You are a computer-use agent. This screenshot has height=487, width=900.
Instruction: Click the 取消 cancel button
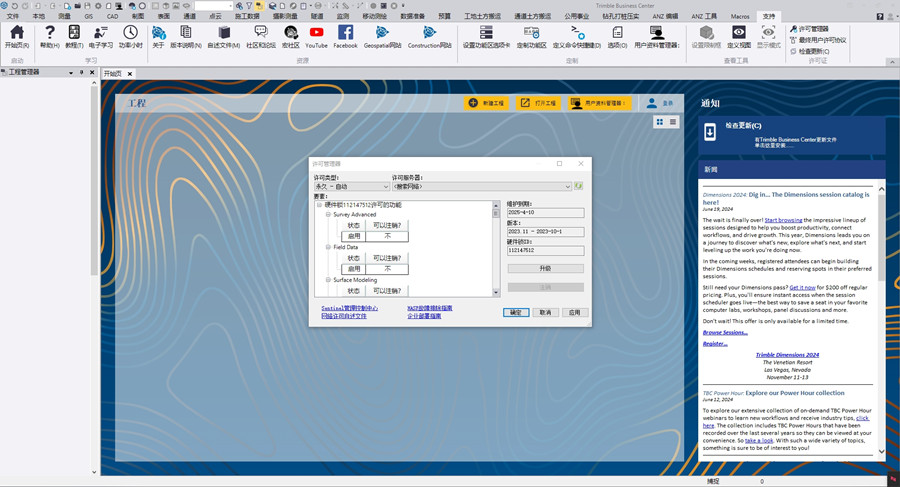(x=545, y=312)
